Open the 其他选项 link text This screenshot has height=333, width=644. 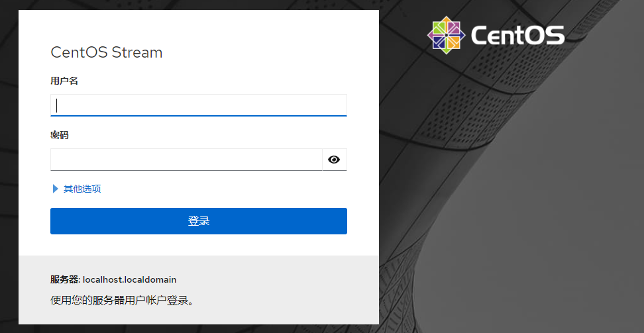(82, 189)
